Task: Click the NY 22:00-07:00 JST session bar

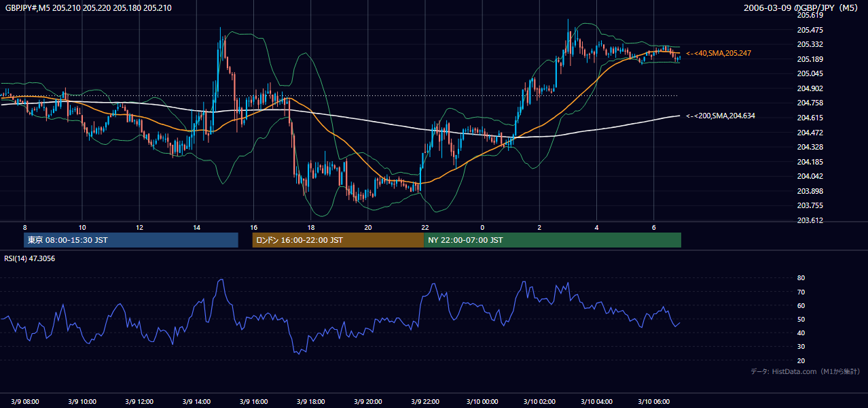Action: 552,240
